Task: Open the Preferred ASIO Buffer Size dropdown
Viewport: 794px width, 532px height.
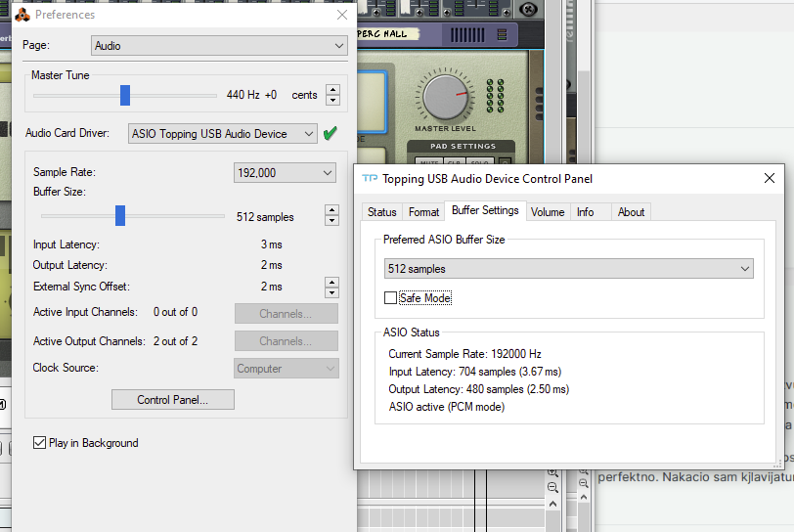Action: pos(569,269)
